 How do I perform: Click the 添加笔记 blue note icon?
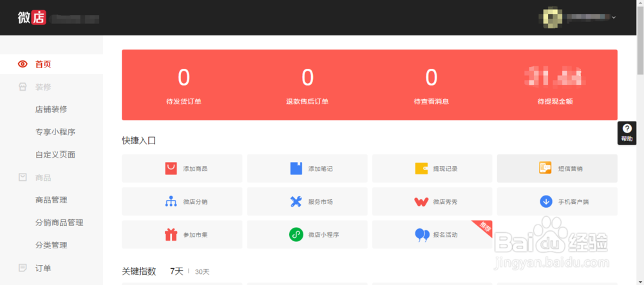tap(296, 169)
